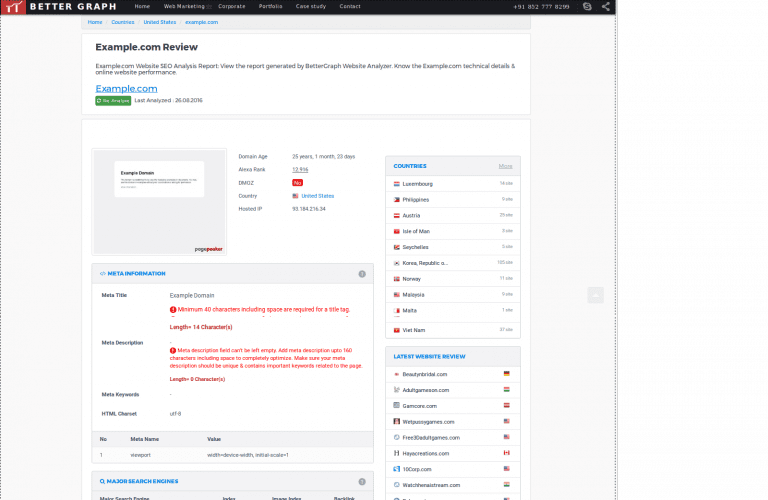The height and width of the screenshot is (500, 768).
Task: Click the Major Search Engines info icon
Action: [x=362, y=481]
